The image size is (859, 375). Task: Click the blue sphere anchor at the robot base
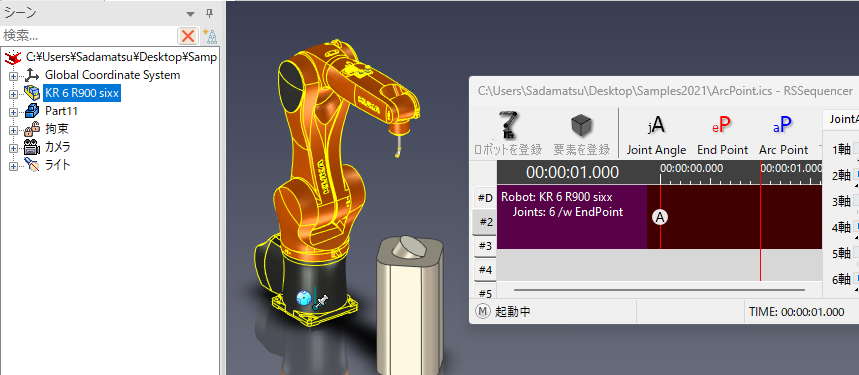click(303, 298)
